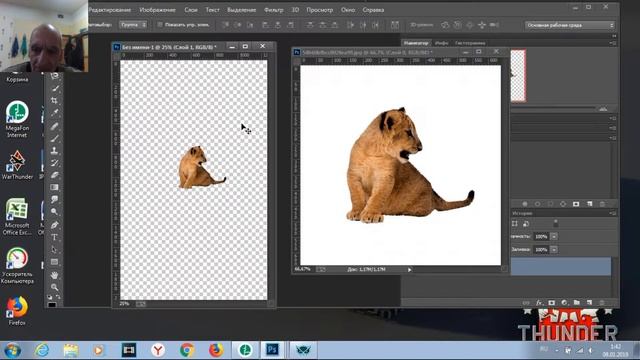
Task: Select the Eyedropper tool
Action: (x=54, y=113)
